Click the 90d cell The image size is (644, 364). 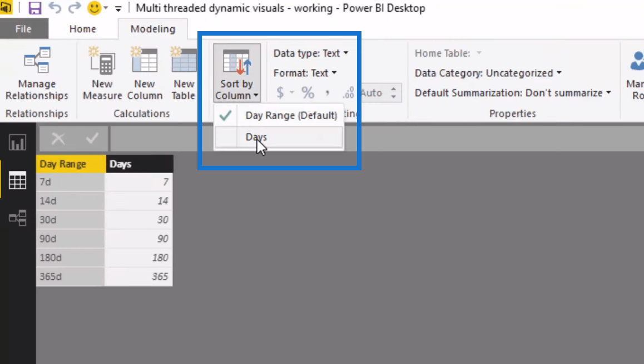pos(70,239)
